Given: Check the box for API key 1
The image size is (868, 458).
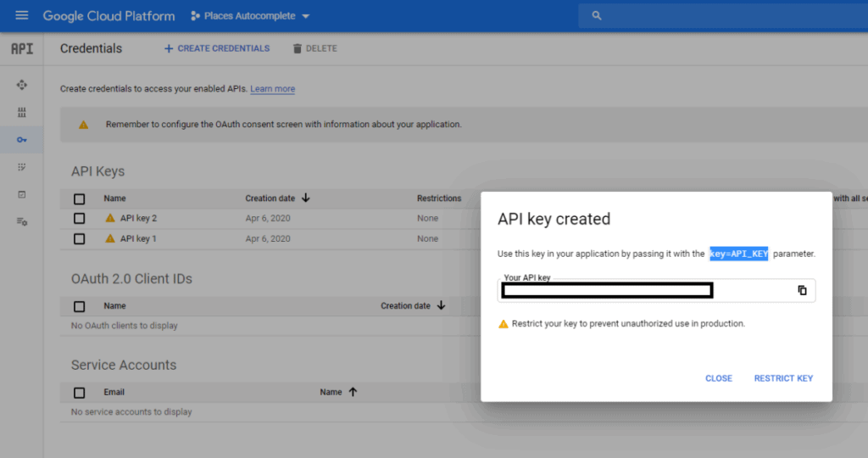Looking at the screenshot, I should click(80, 239).
